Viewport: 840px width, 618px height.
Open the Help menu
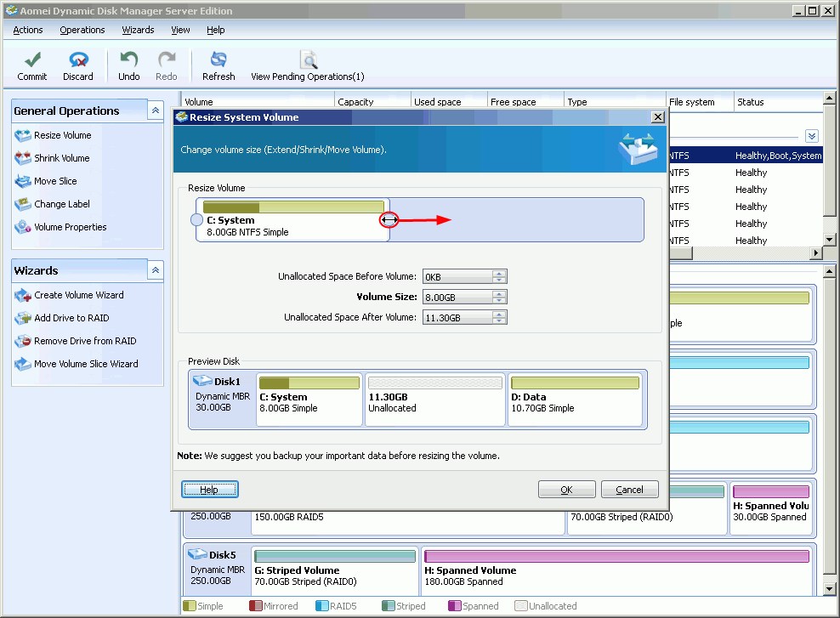tap(216, 30)
